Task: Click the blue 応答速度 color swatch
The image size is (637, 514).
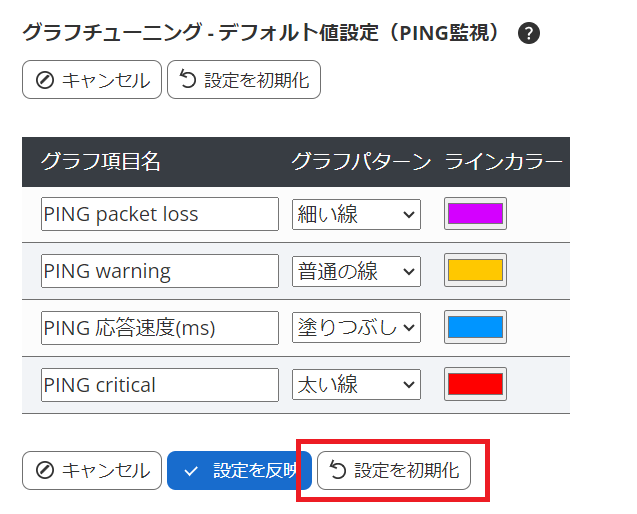Action: (x=475, y=328)
